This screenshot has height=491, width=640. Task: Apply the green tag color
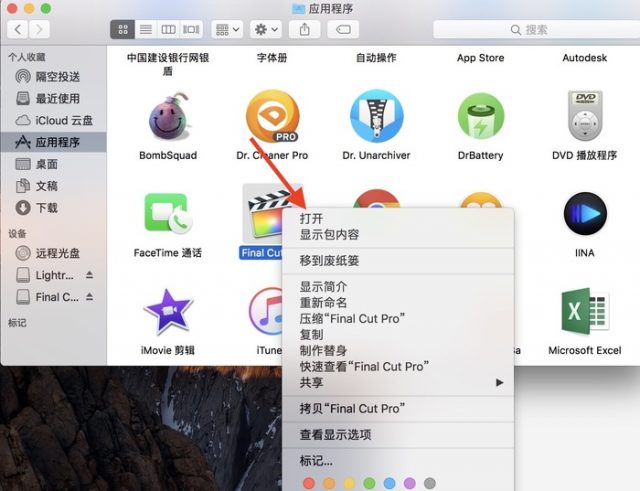point(369,483)
